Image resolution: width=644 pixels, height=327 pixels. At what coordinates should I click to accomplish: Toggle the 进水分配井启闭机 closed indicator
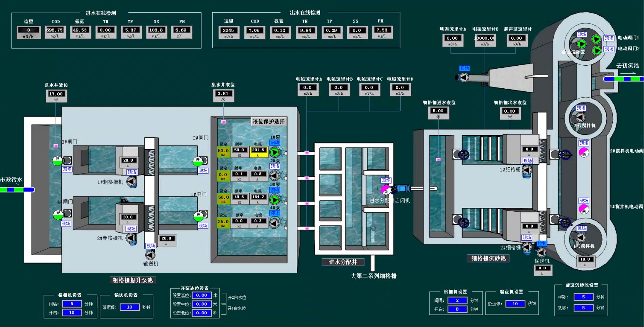coord(386,190)
